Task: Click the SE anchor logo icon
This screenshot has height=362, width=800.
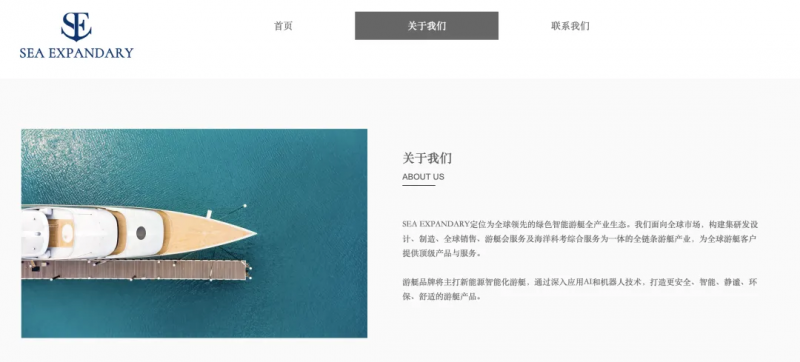Action: click(x=77, y=27)
